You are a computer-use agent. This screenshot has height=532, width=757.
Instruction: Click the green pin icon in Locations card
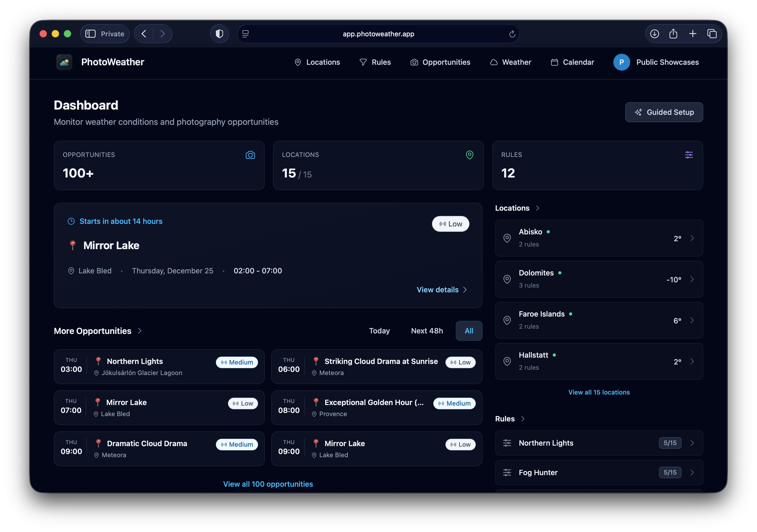[x=469, y=155]
